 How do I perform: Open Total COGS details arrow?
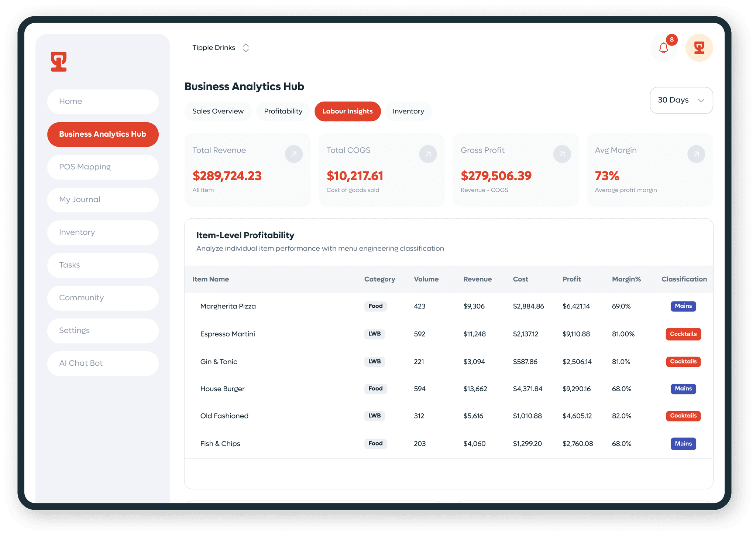428,154
